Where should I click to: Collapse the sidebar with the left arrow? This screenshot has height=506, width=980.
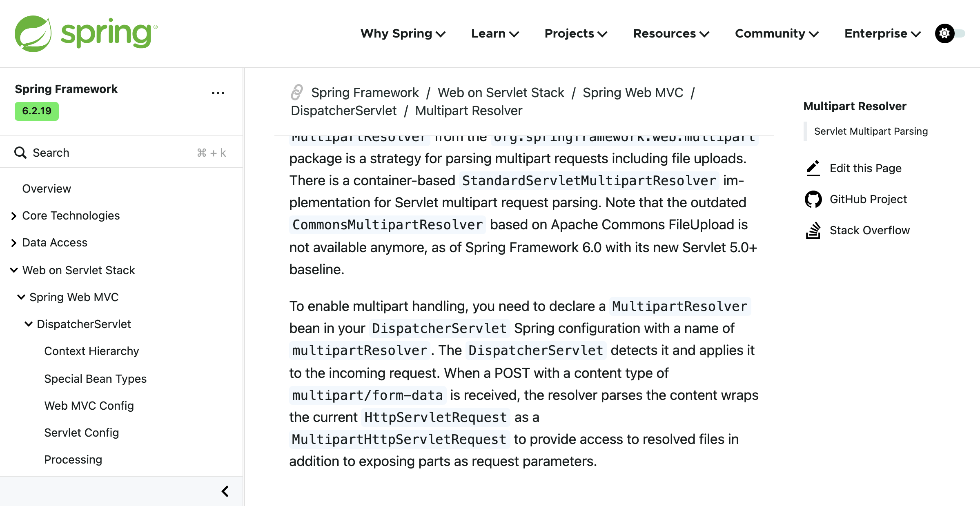pyautogui.click(x=225, y=491)
